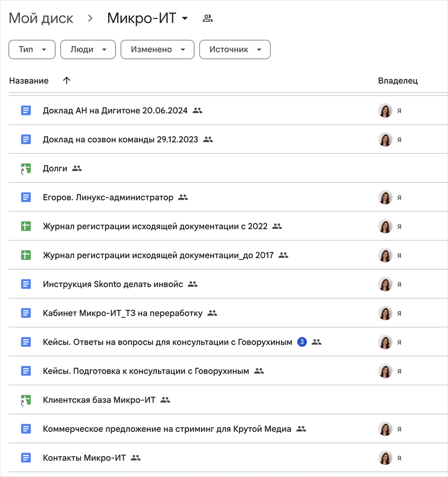Select Кейсы. Ответы на вопросы для консультации
The image size is (448, 477).
tap(167, 342)
